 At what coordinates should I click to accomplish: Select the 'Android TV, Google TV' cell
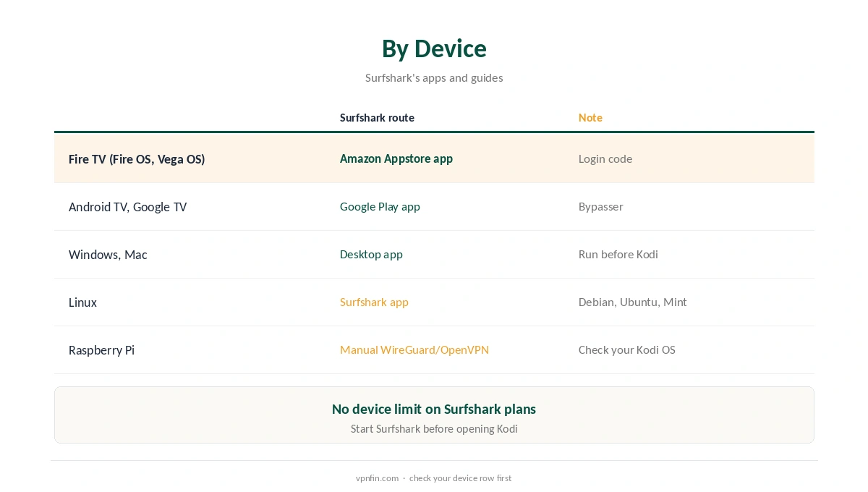[127, 207]
